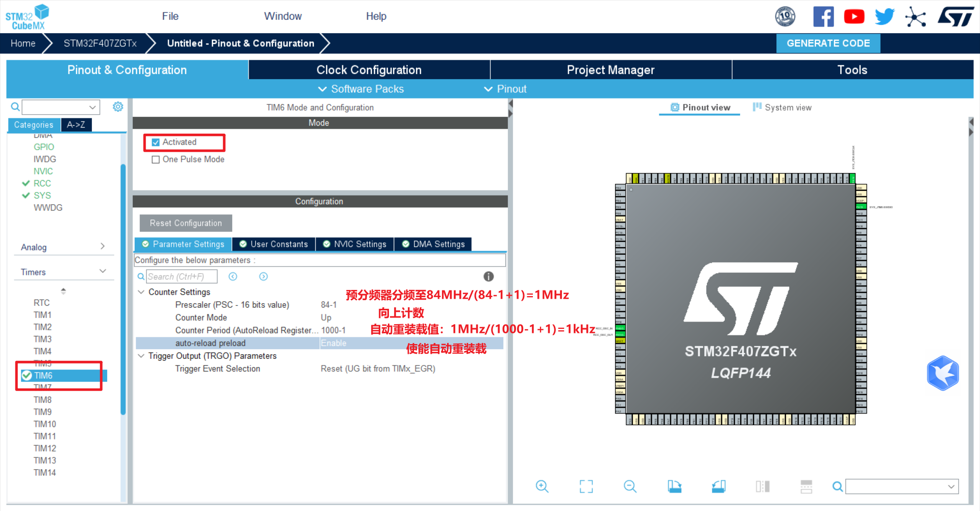Uncheck the Activated checkbox
Screen dimensions: 980x511
click(x=156, y=142)
